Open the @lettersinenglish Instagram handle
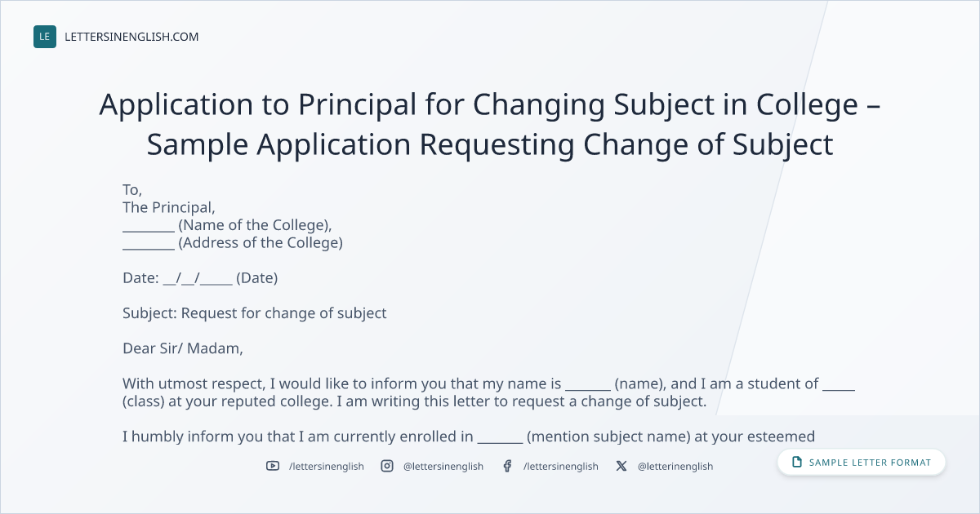This screenshot has width=980, height=514. click(x=443, y=466)
